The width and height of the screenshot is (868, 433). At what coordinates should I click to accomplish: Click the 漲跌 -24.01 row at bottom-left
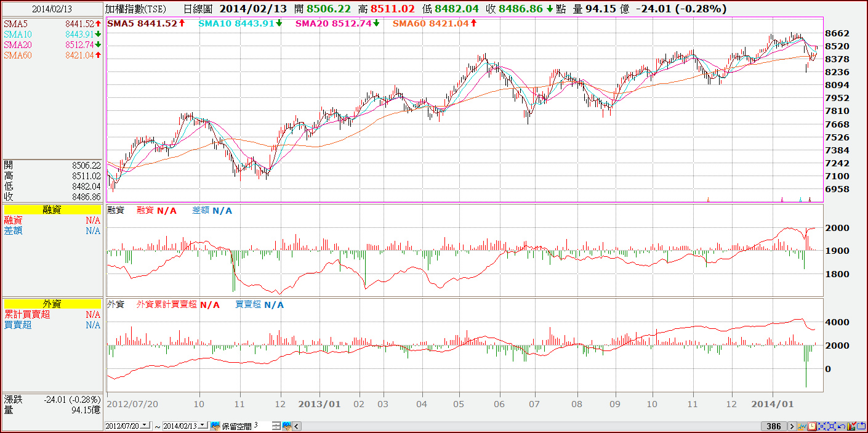point(52,400)
